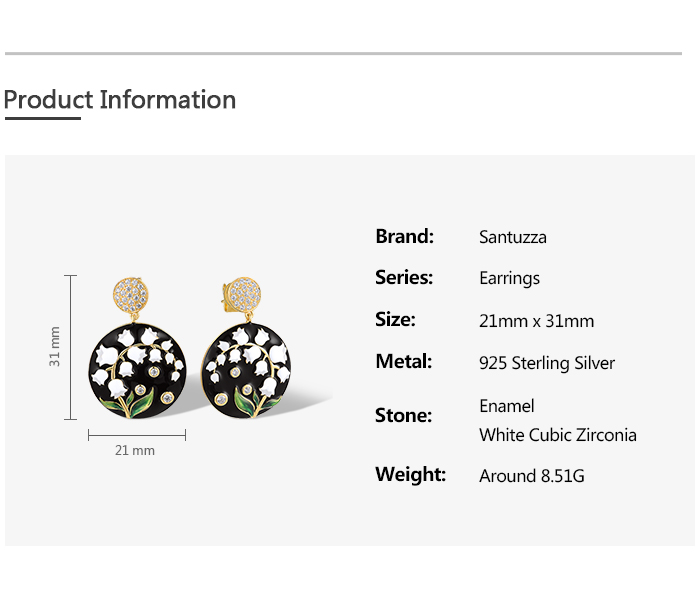Click the 925 Sterling Silver text

pyautogui.click(x=547, y=363)
